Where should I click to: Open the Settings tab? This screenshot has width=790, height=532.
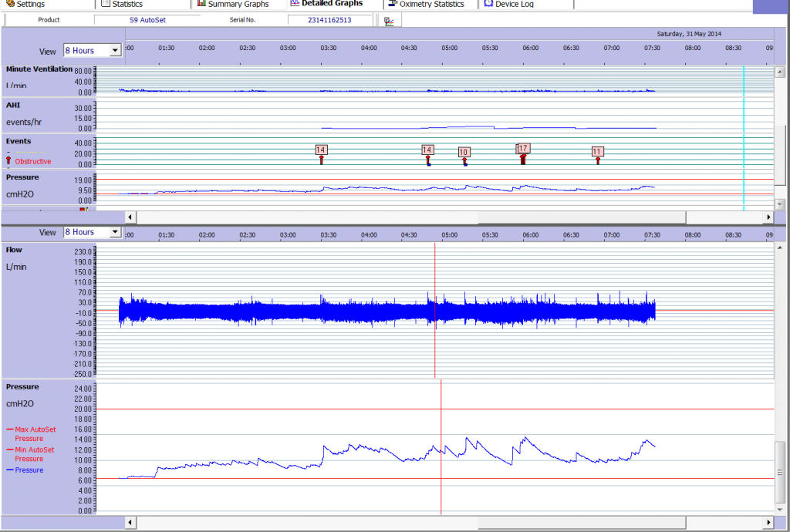click(x=25, y=4)
